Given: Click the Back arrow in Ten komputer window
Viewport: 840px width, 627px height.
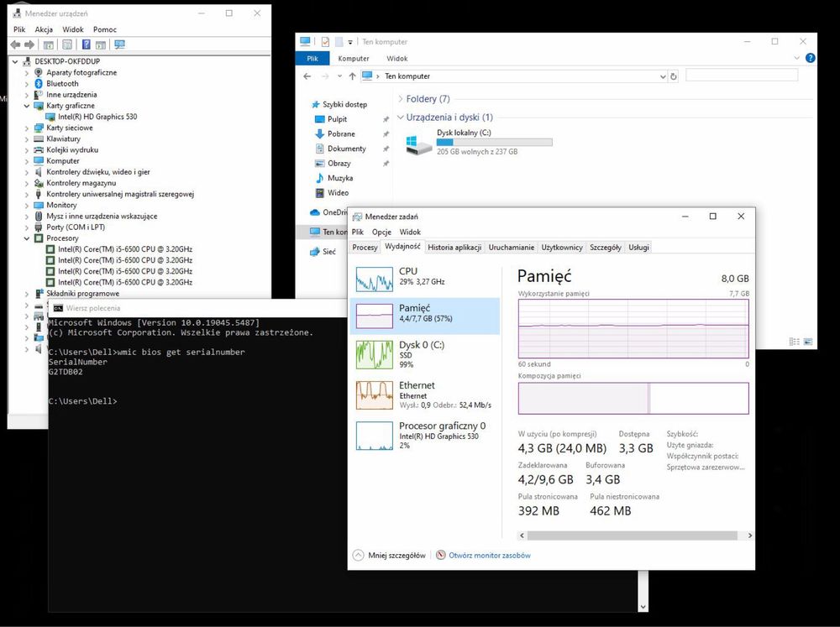Looking at the screenshot, I should point(307,76).
